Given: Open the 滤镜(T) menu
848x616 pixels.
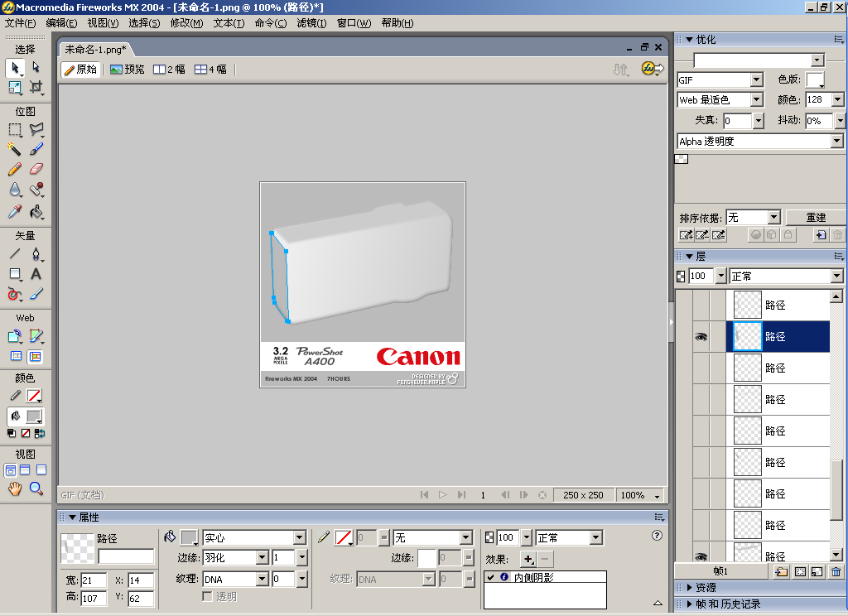Looking at the screenshot, I should [311, 23].
